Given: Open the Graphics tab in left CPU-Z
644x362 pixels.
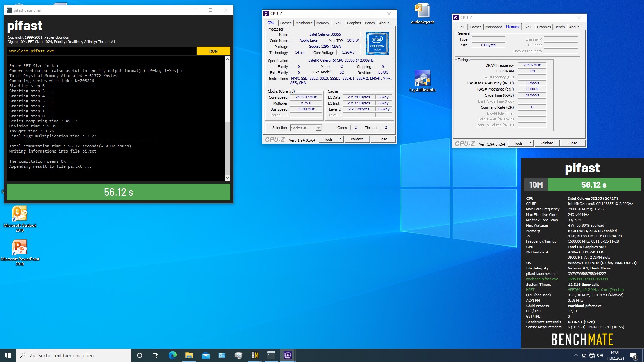Looking at the screenshot, I should pyautogui.click(x=354, y=23).
